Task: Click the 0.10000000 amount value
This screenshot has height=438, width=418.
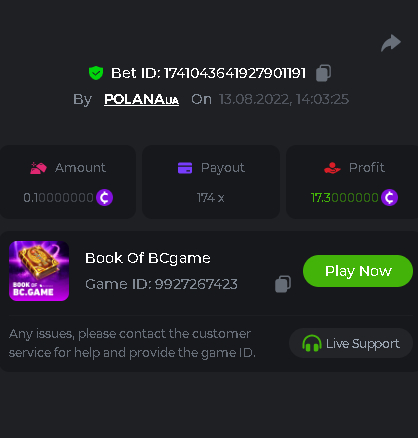Action: [x=58, y=198]
